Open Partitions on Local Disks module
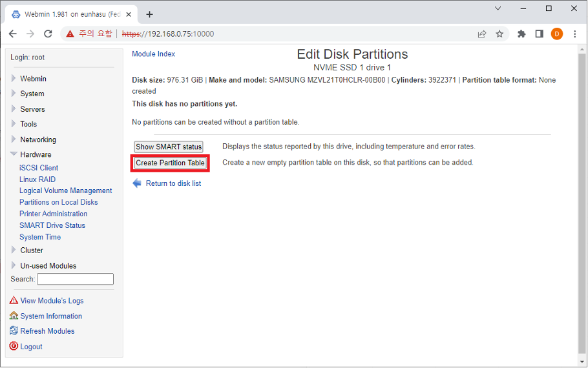The height and width of the screenshot is (368, 588). (x=58, y=202)
